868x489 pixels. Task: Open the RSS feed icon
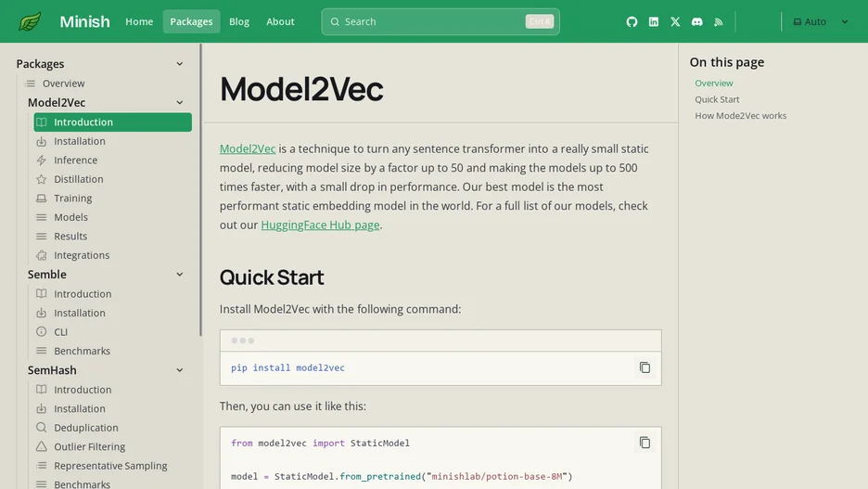click(x=719, y=21)
